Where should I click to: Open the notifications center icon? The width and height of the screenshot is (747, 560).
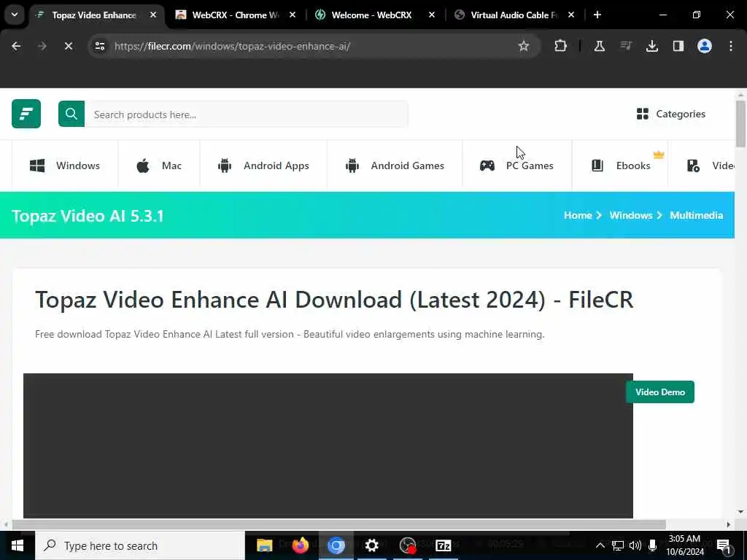tap(724, 545)
